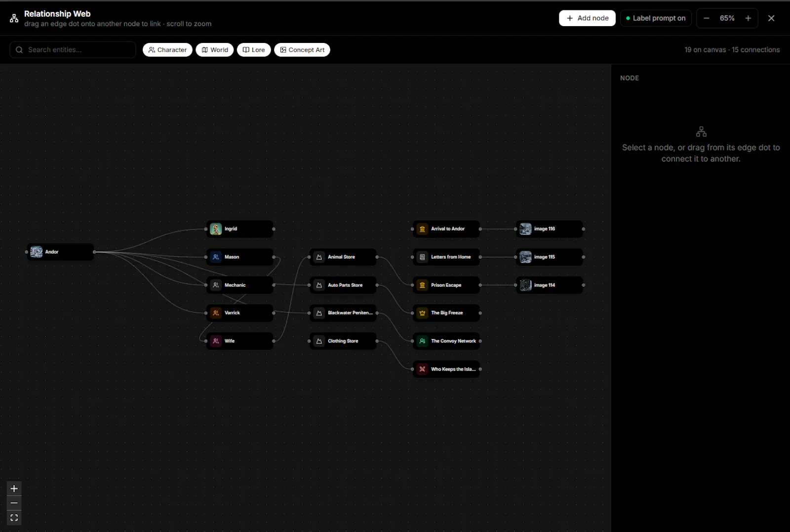The image size is (790, 532).
Task: Click the Mason character icon
Action: [216, 257]
